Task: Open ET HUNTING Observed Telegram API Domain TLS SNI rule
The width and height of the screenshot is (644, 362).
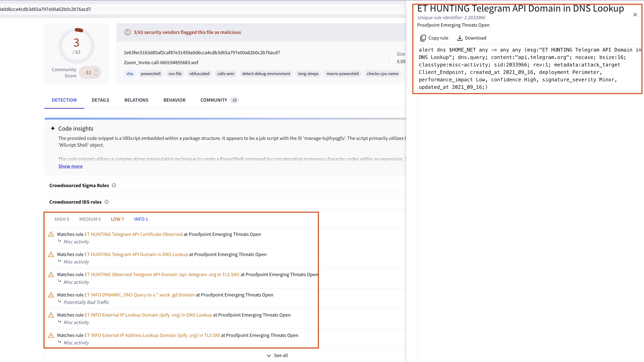Action: click(x=162, y=275)
